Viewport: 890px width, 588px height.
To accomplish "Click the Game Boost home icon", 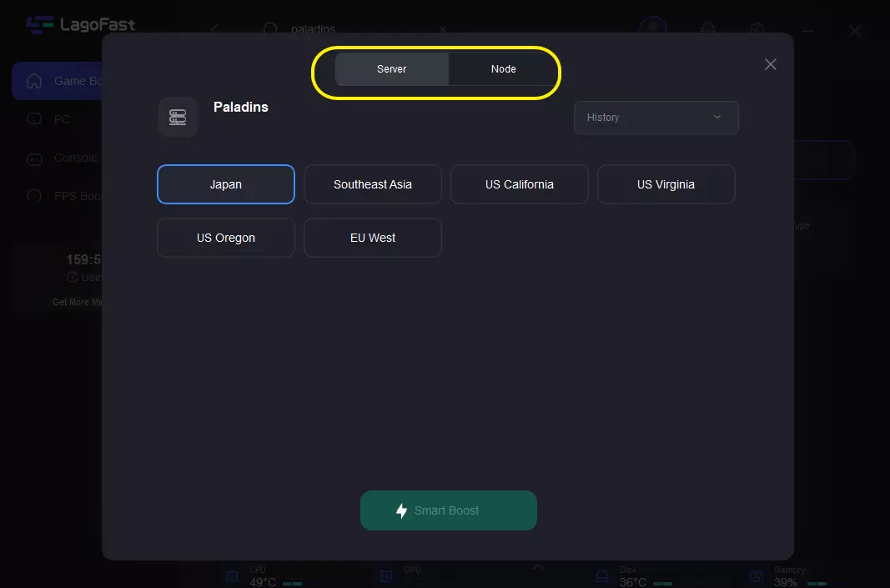I will point(34,81).
